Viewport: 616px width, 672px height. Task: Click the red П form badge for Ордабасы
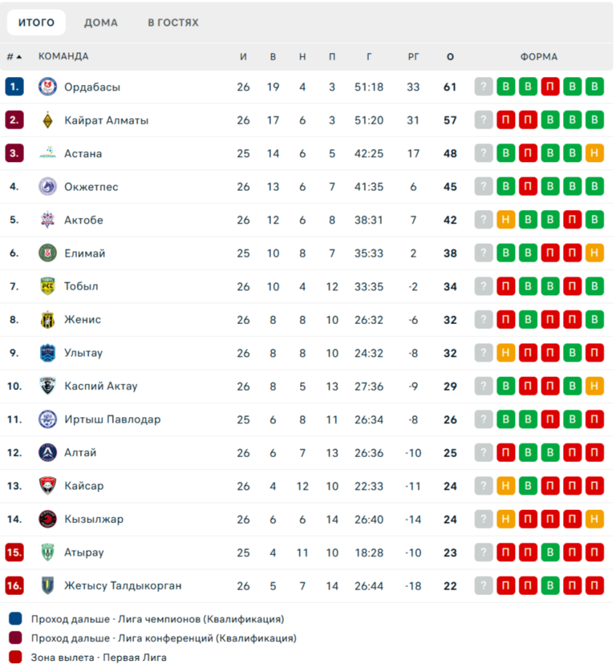550,86
